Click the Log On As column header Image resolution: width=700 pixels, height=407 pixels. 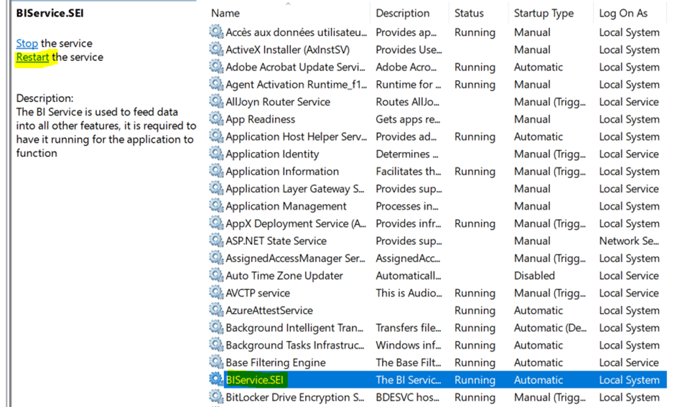623,13
